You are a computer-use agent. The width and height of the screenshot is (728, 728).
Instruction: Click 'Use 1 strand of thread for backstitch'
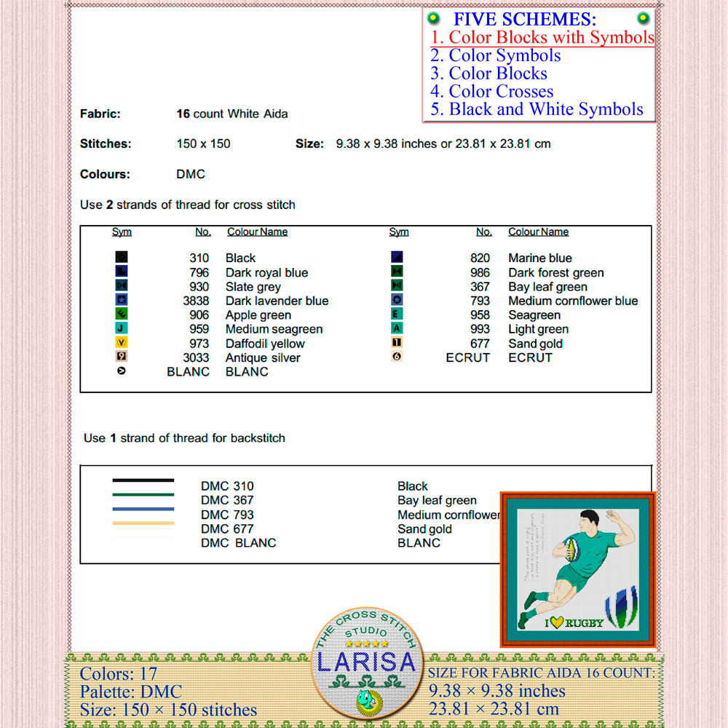pos(184,438)
